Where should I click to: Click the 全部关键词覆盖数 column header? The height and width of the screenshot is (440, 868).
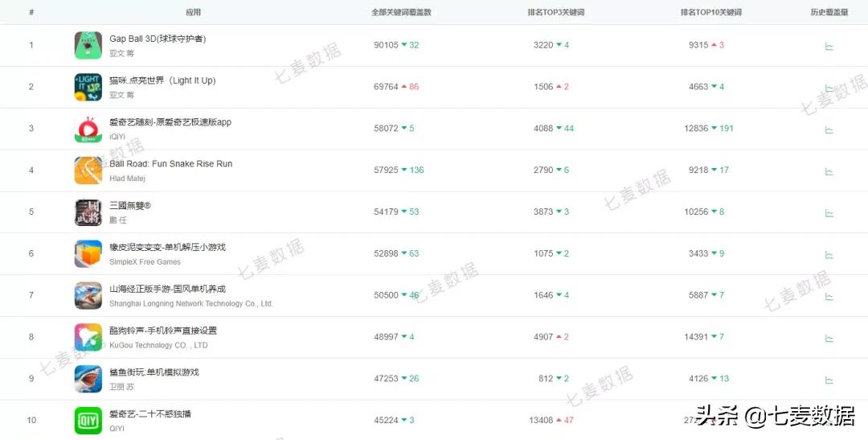click(401, 12)
